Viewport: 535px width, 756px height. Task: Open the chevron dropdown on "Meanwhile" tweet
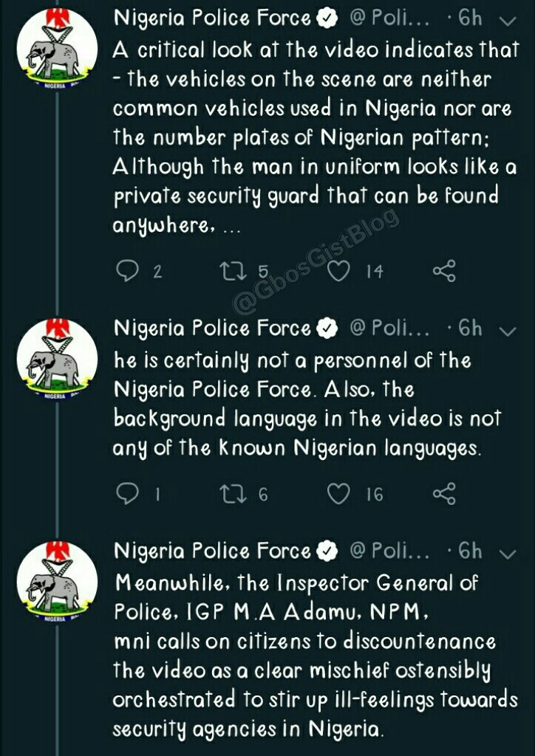coord(507,552)
